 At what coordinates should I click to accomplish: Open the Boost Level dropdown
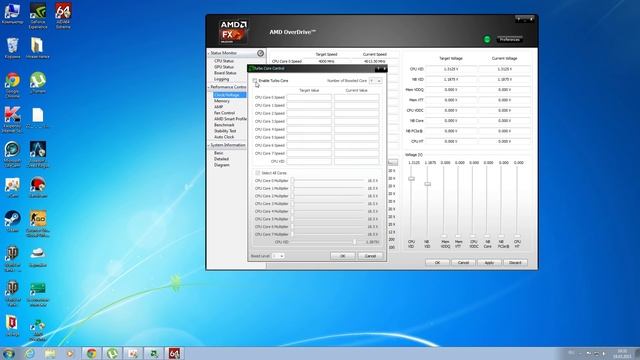click(x=278, y=256)
